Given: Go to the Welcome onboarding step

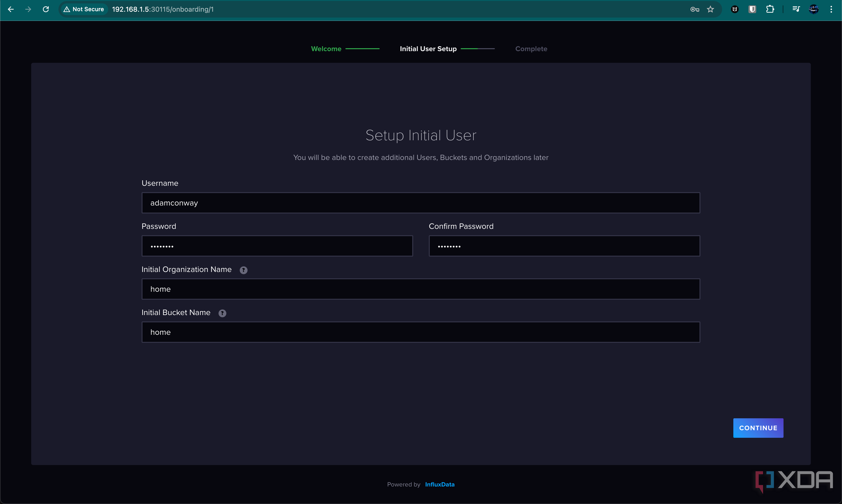Looking at the screenshot, I should tap(326, 49).
